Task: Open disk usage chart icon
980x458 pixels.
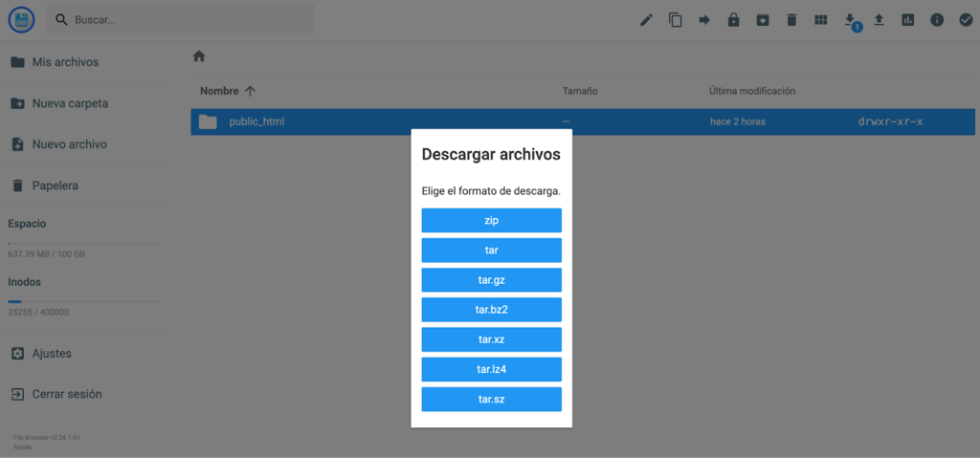Action: pyautogui.click(x=907, y=20)
